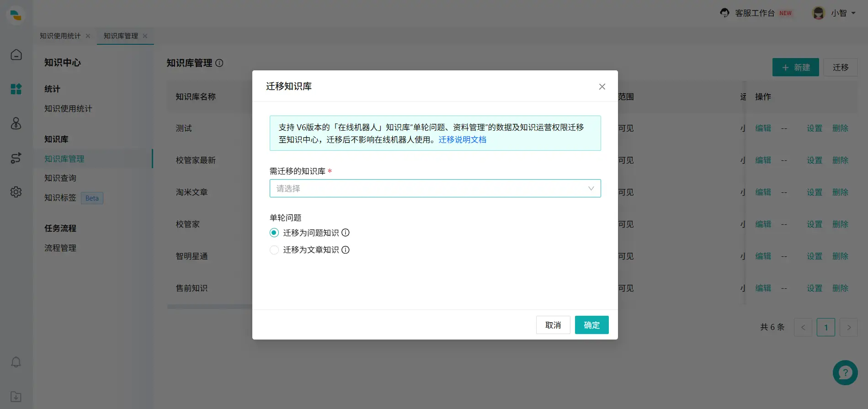Expand the 小智 user menu arrow
The image size is (868, 409).
[x=853, y=13]
